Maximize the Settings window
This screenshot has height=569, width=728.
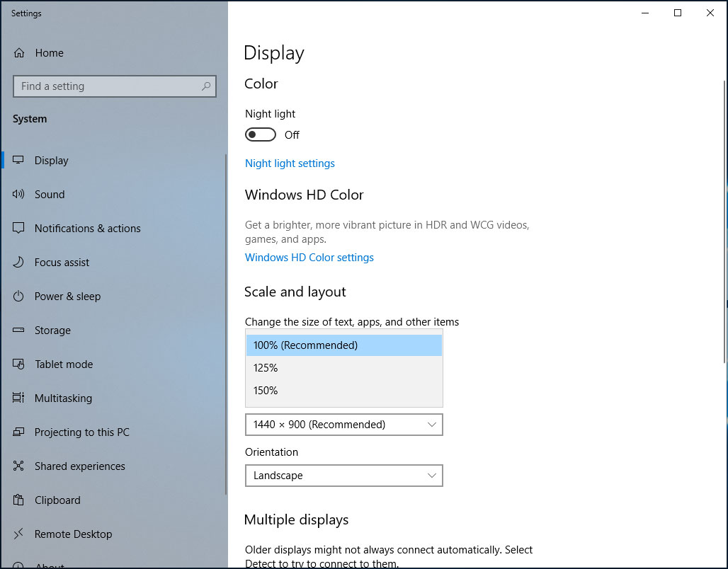coord(678,13)
